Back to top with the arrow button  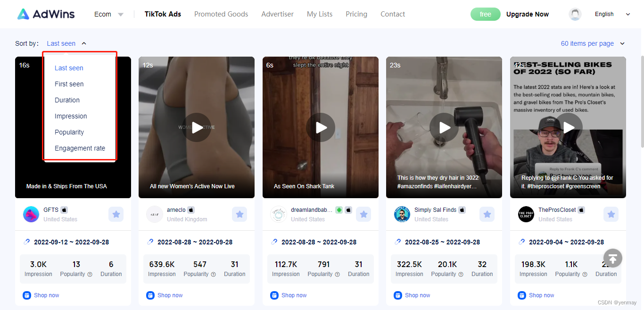coord(613,258)
